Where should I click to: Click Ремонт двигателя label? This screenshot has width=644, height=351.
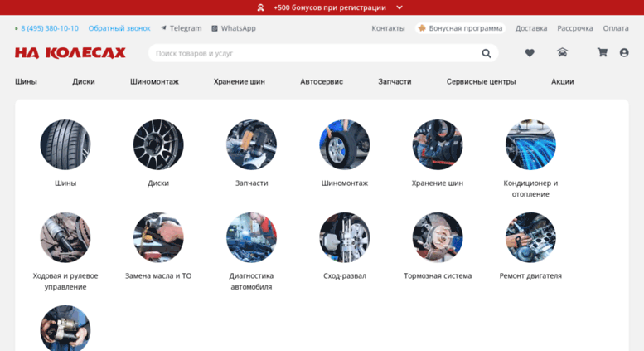coord(530,275)
